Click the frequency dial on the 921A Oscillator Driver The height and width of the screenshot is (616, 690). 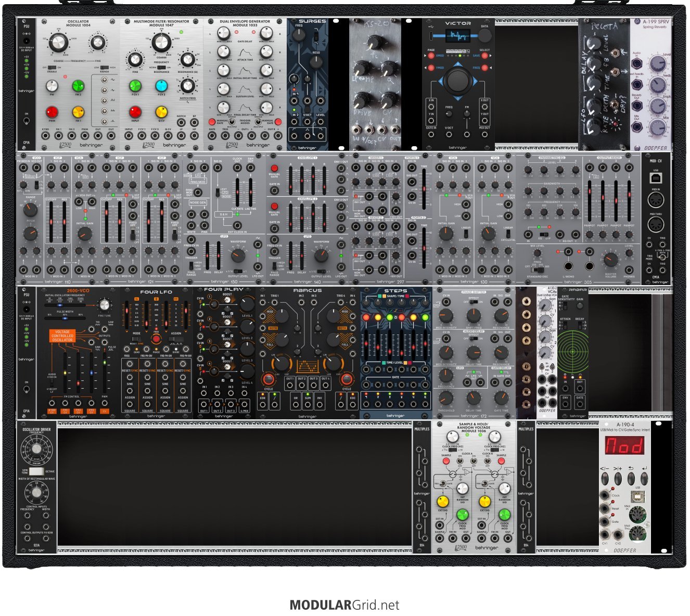click(x=36, y=448)
